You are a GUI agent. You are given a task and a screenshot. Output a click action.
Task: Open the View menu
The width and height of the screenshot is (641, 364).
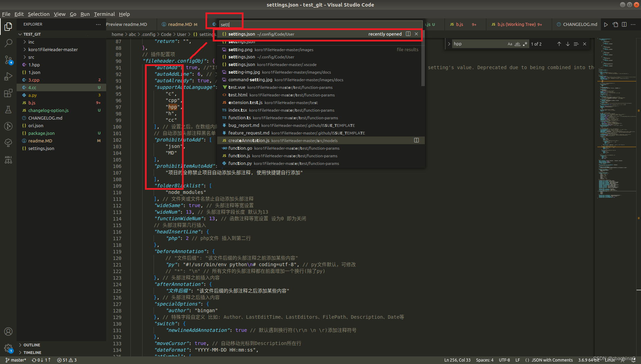(59, 14)
